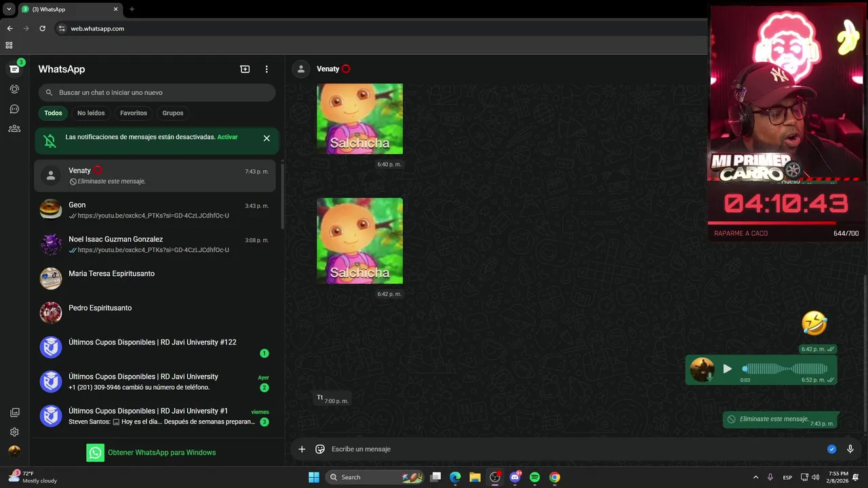Open Maria Teresa Espiritusanto chat

pyautogui.click(x=155, y=279)
